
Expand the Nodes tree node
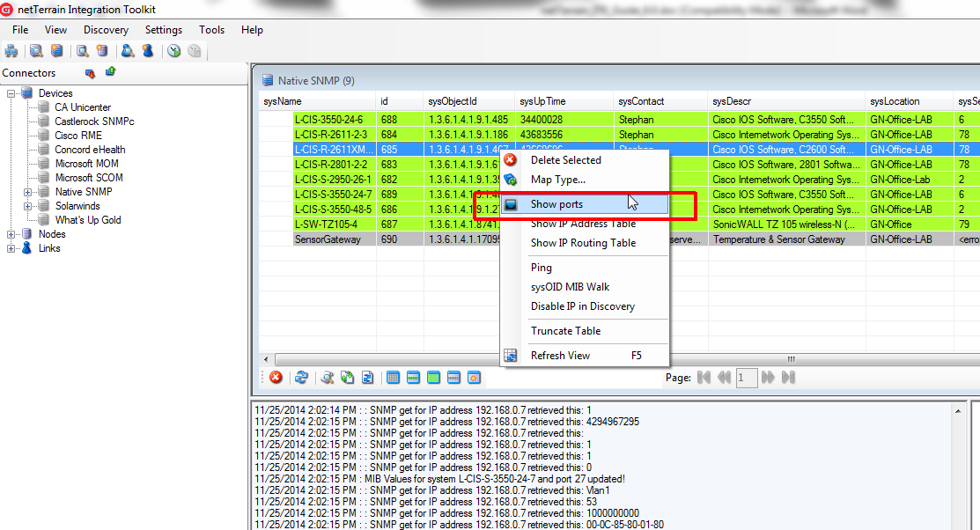click(11, 234)
